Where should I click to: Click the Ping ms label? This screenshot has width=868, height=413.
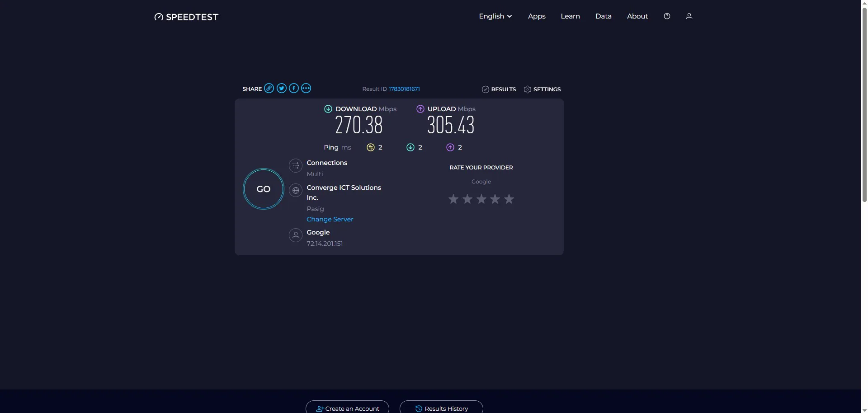[337, 147]
